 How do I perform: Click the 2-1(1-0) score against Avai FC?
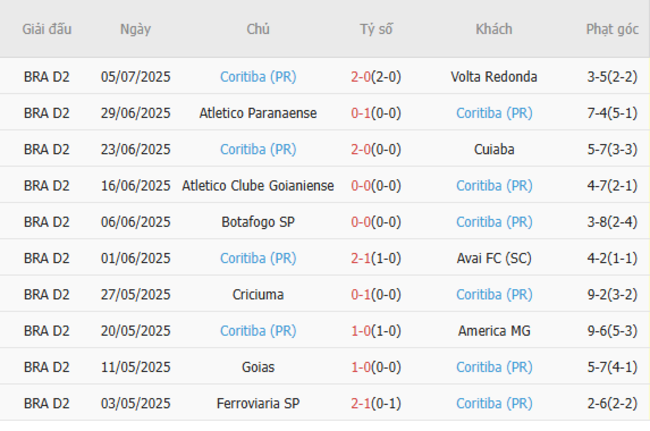(x=376, y=258)
